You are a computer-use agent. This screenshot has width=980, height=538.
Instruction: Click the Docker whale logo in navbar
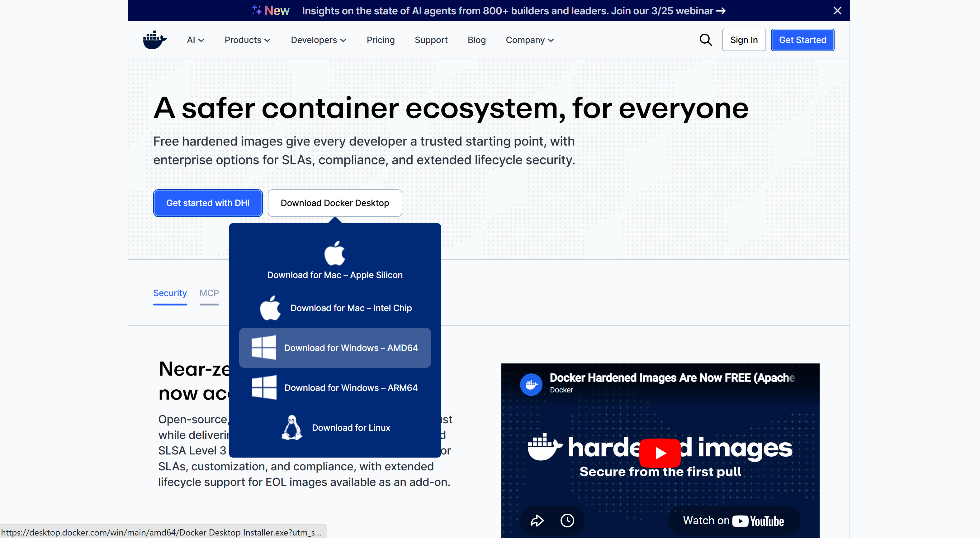coord(154,40)
